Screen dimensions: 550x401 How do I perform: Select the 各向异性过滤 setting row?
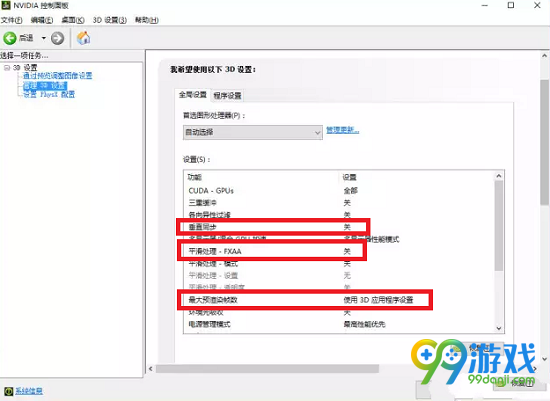pyautogui.click(x=339, y=214)
